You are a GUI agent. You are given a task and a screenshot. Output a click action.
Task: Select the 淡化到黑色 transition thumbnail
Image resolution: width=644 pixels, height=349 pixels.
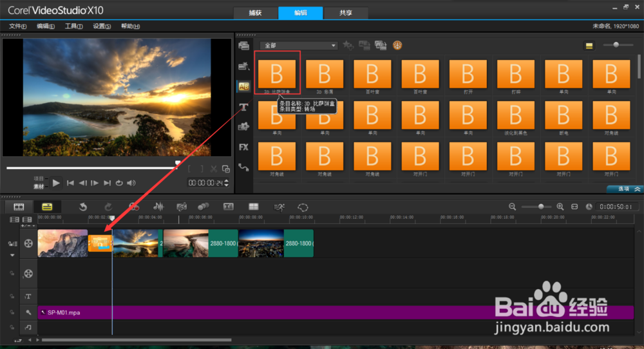[x=515, y=115]
